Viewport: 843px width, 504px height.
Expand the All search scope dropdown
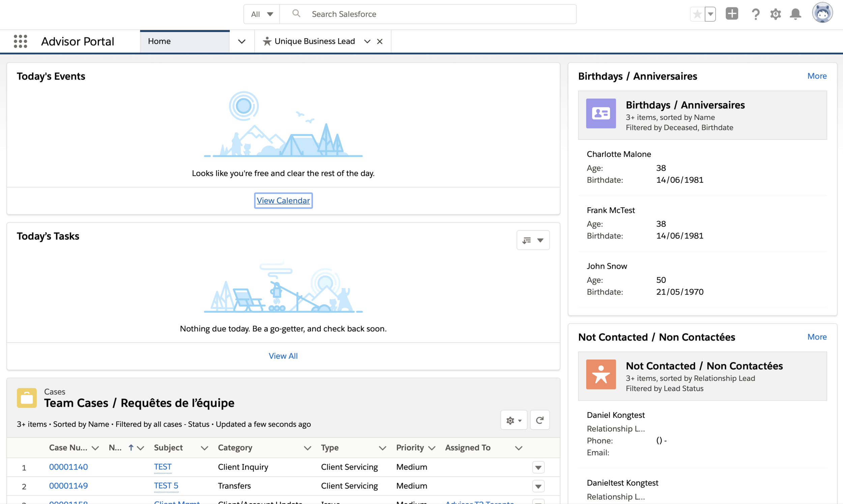pos(262,14)
